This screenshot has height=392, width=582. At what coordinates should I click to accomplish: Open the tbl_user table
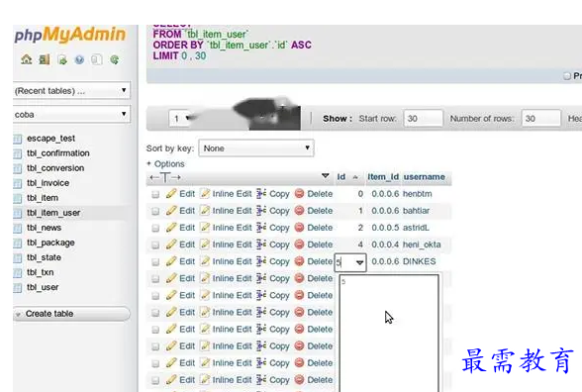click(x=43, y=287)
